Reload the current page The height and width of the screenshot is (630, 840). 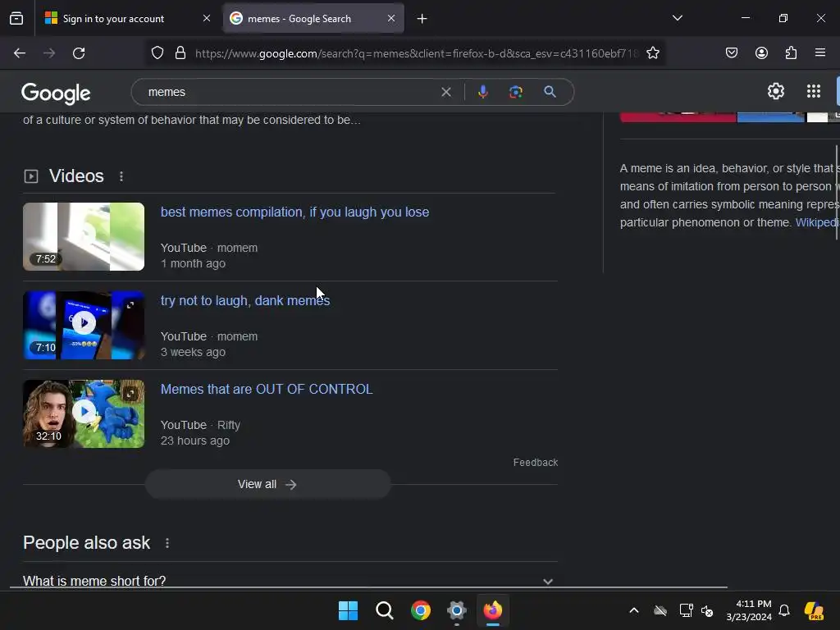pos(79,53)
